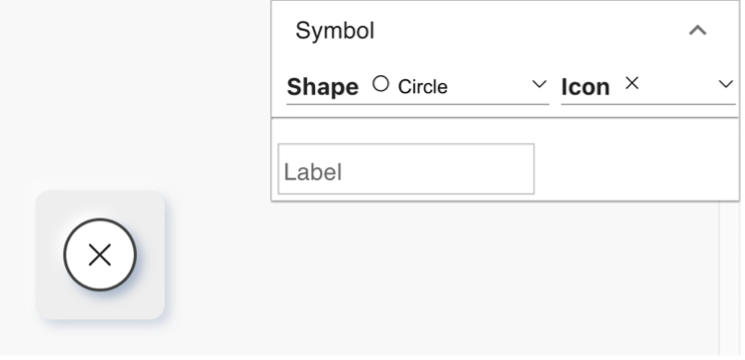The image size is (745, 360).
Task: Click the empty space inside the Shape selector field
Action: (489, 86)
